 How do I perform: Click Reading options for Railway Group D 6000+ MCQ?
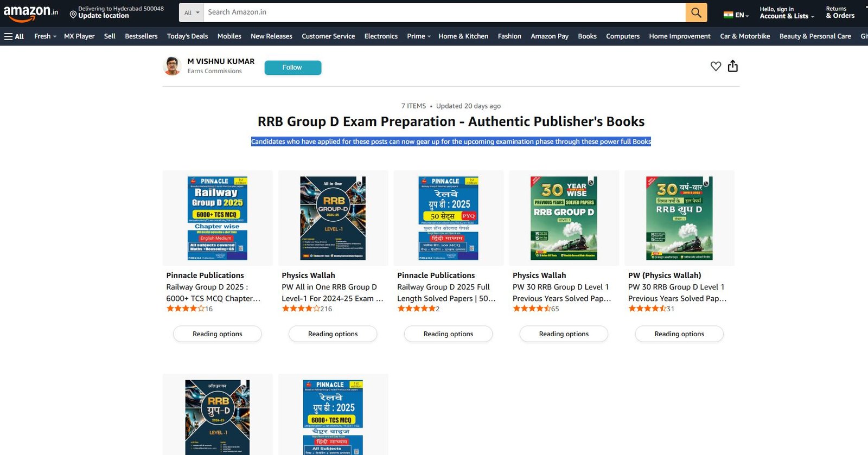(x=217, y=334)
